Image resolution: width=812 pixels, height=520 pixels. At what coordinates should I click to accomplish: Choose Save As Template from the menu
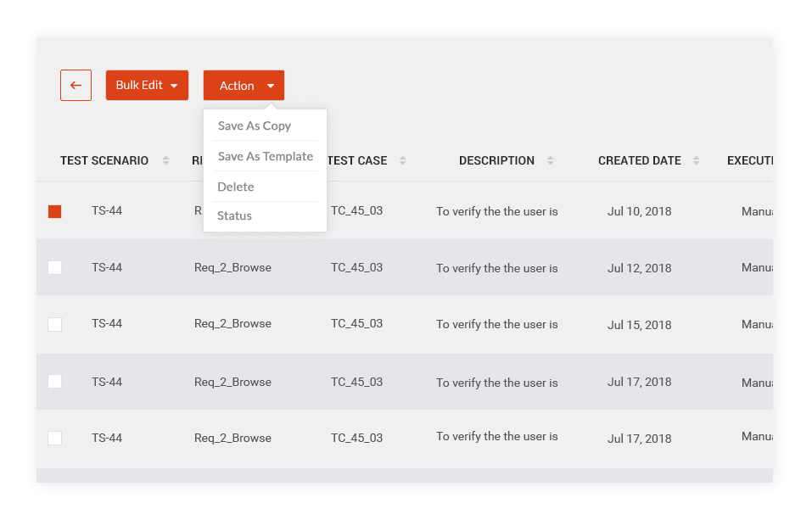265,156
